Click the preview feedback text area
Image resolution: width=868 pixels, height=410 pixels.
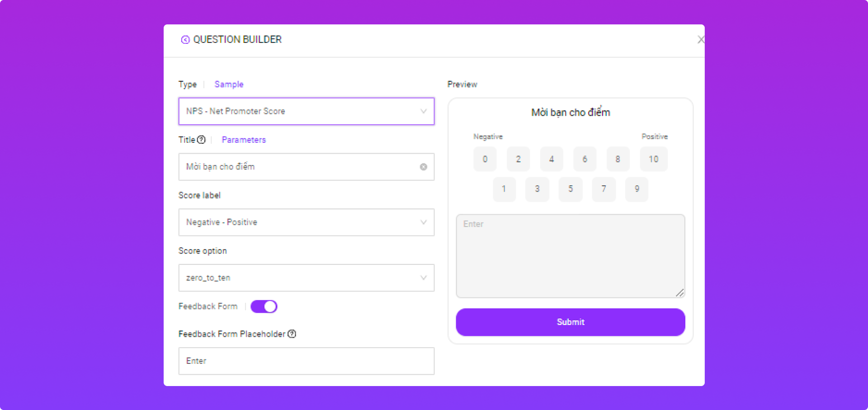tap(570, 256)
